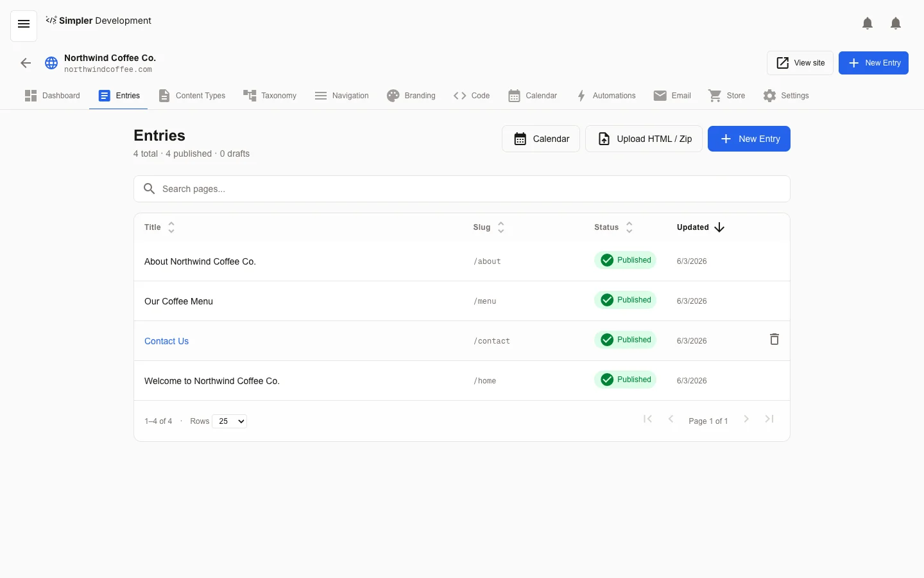Switch to the Code tab

pyautogui.click(x=472, y=96)
